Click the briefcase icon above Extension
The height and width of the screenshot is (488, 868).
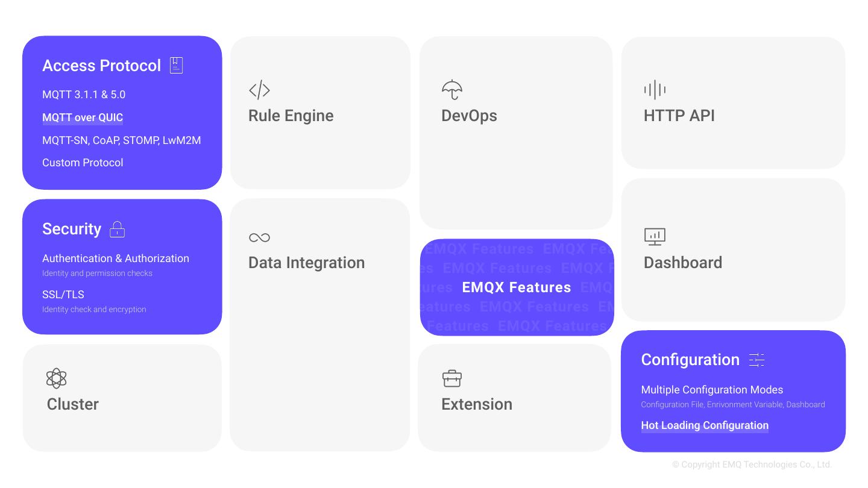[x=452, y=378]
